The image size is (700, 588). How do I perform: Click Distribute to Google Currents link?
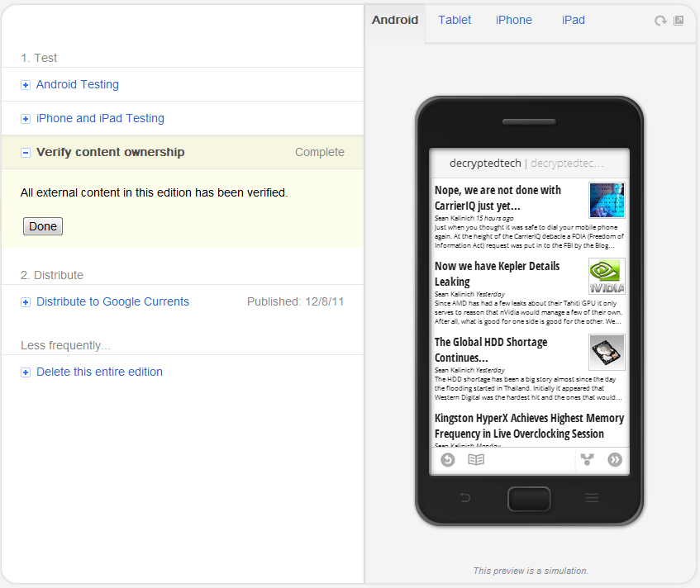pyautogui.click(x=113, y=301)
